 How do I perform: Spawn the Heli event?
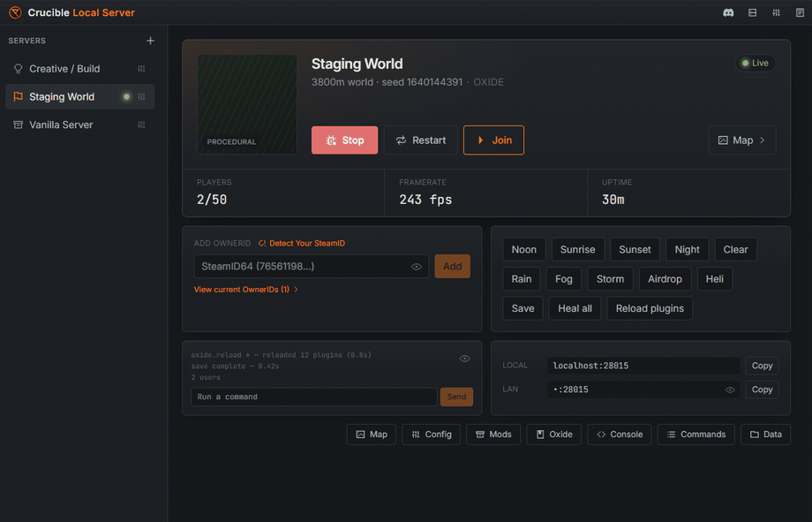715,279
